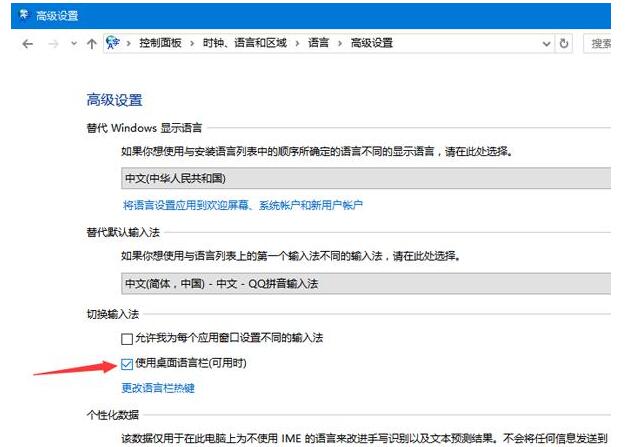Open 将语言设置应用到欢迎屏幕、系统帐户和新用户帐户 link
The width and height of the screenshot is (631, 447).
(x=243, y=206)
